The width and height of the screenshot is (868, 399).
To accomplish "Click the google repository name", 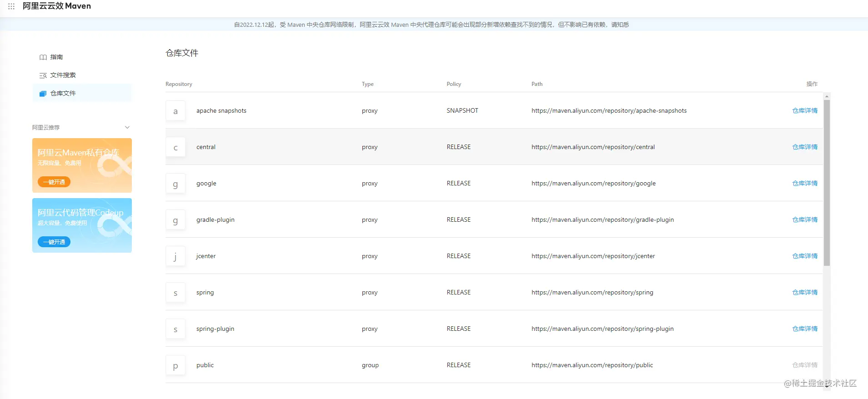I will (x=206, y=184).
